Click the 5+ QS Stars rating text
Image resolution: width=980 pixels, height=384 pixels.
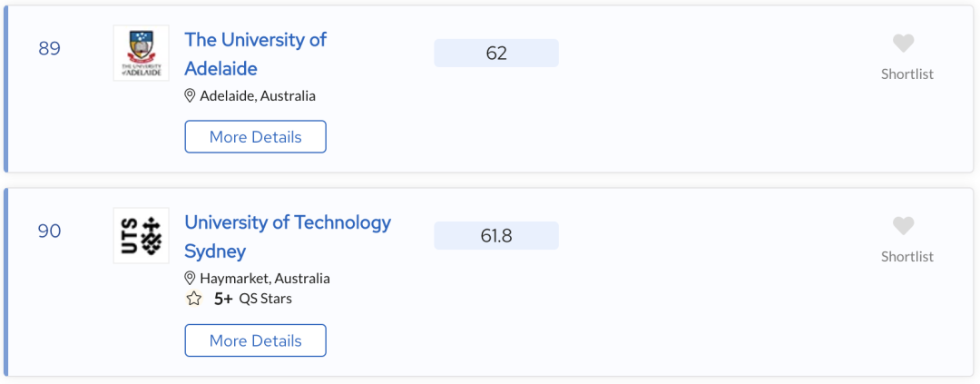[253, 299]
